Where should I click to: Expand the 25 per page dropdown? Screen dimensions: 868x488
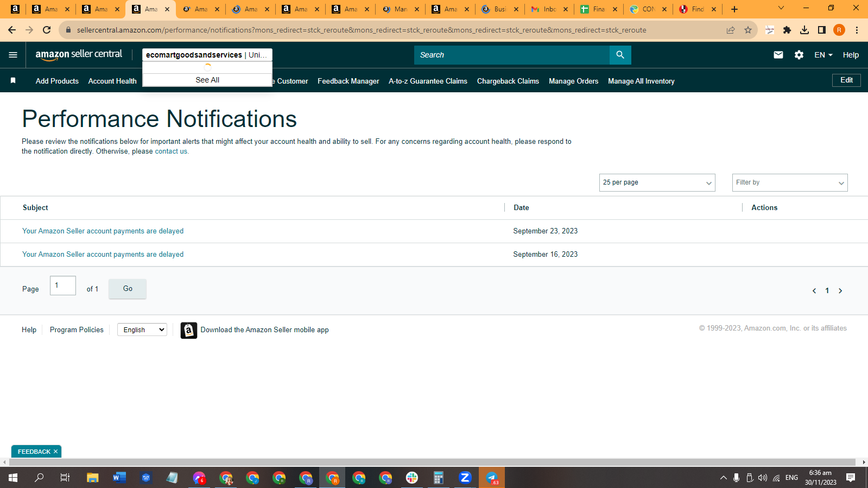click(657, 182)
